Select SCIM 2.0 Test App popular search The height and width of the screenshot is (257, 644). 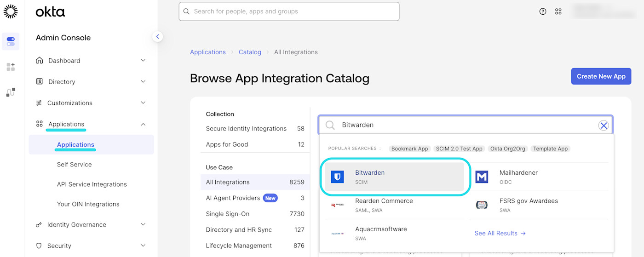point(459,148)
